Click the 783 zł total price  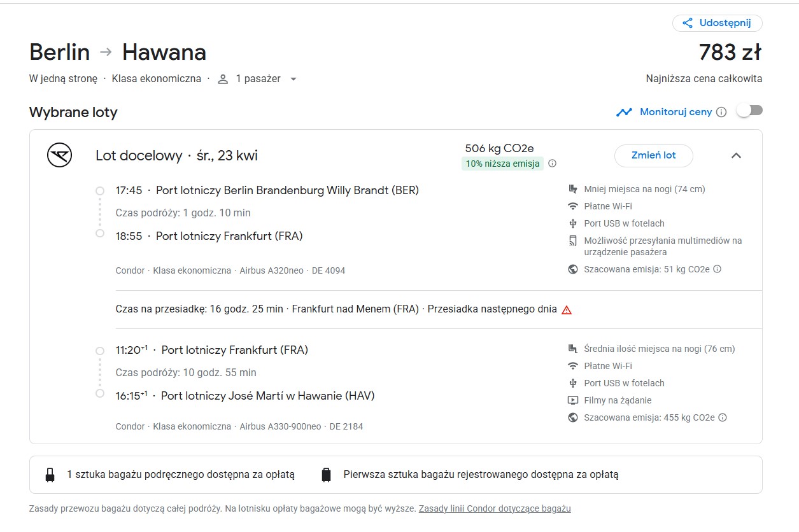coord(730,52)
